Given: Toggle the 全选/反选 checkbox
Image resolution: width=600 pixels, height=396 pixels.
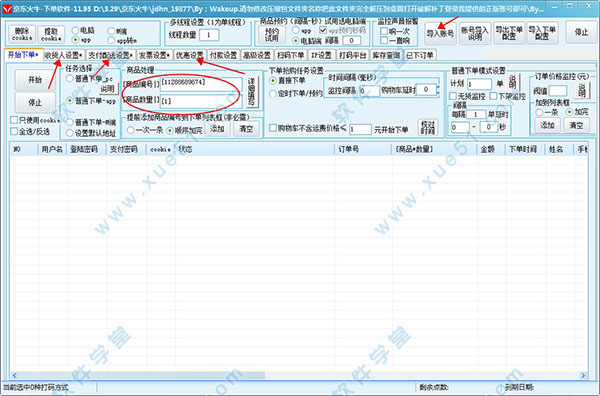Looking at the screenshot, I should click(14, 132).
